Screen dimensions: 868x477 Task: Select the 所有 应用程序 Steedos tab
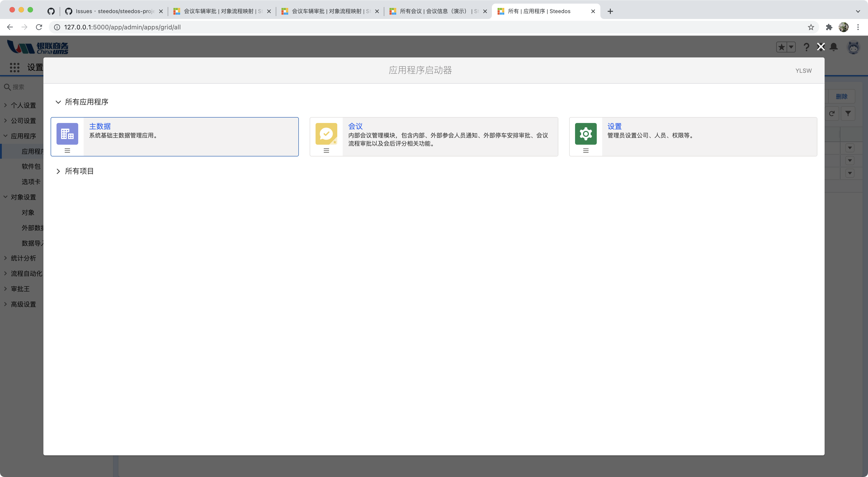546,11
